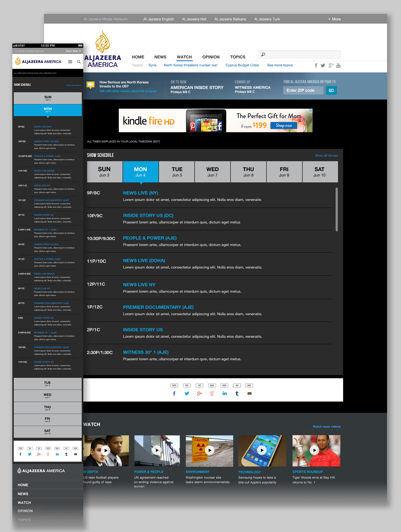Share by email below desktop schedule
Viewport: 401px width, 532px height.
[x=250, y=394]
